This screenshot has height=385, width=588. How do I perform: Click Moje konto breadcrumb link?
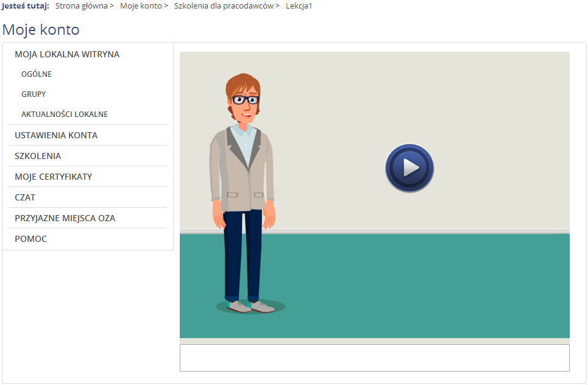(x=141, y=6)
